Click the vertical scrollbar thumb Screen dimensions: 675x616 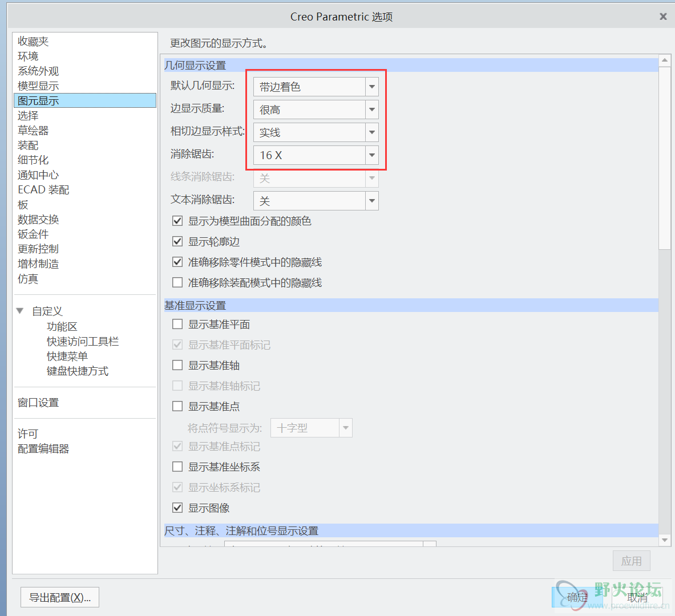665,157
